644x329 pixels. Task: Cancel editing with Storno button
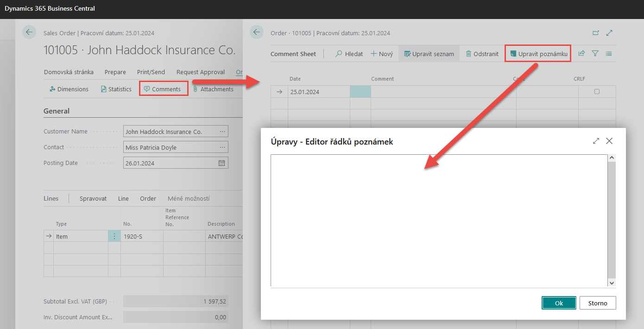597,303
